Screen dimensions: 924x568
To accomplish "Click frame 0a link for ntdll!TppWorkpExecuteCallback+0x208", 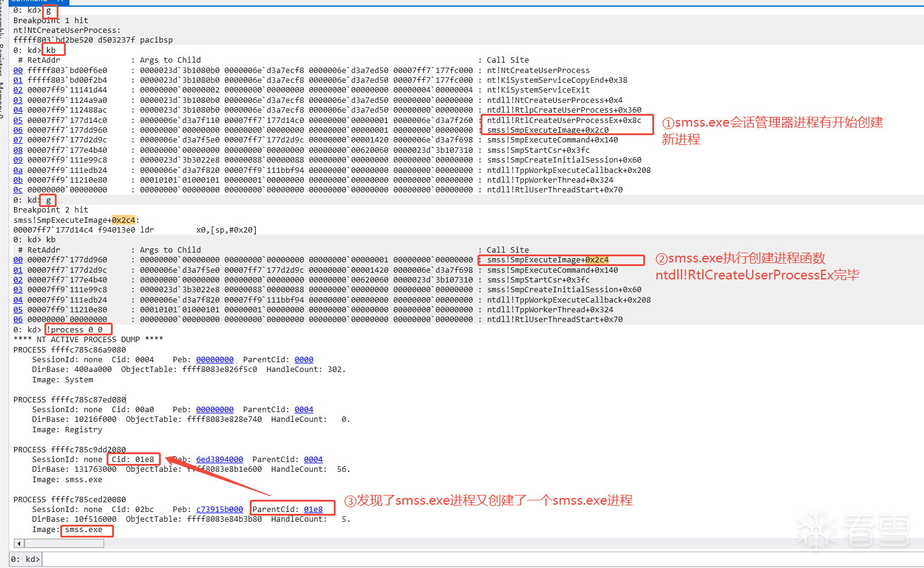I will (x=18, y=170).
